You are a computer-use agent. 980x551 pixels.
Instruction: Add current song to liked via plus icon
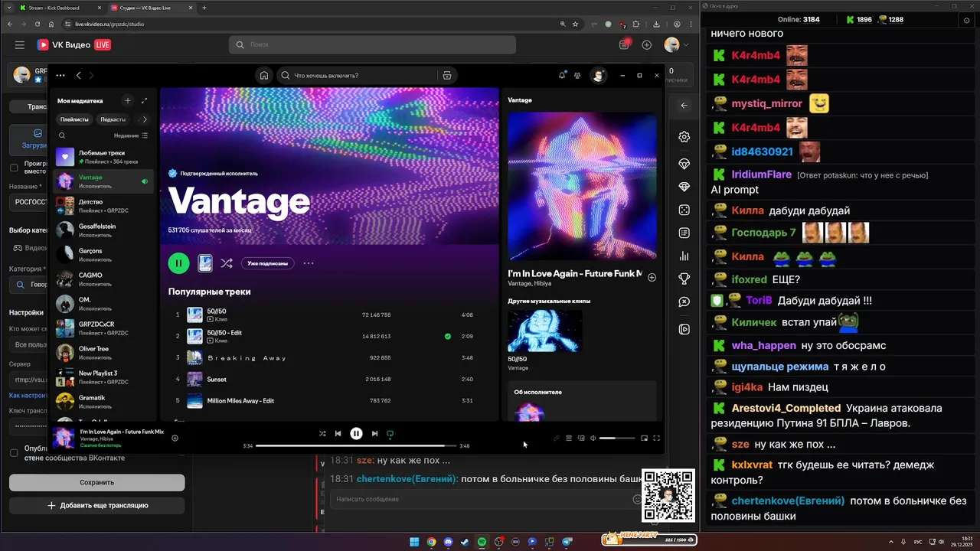click(x=175, y=438)
